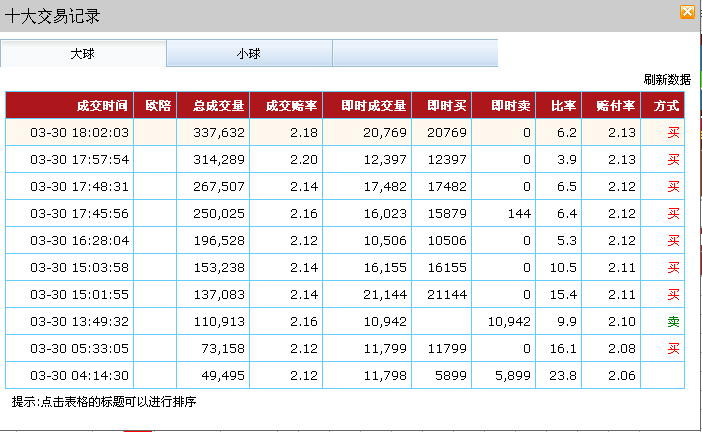
Task: Select the 03-30 13:49:32 sell transaction row
Action: 80,321
